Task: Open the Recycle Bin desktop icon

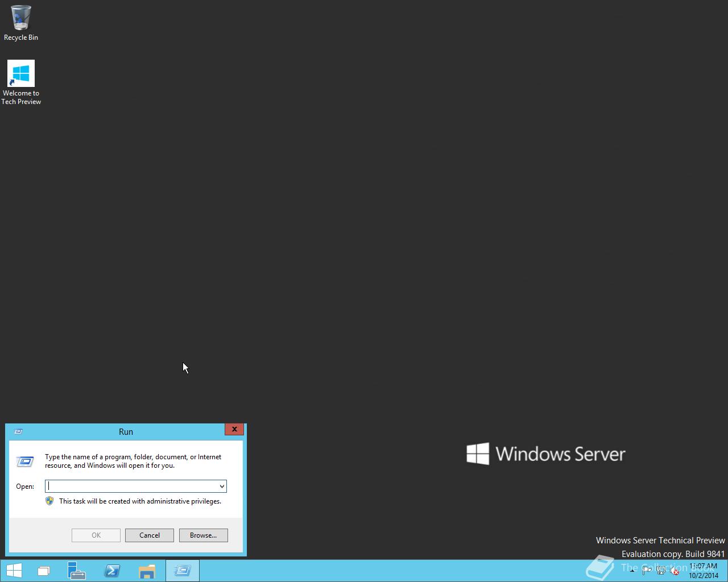Action: tap(21, 23)
